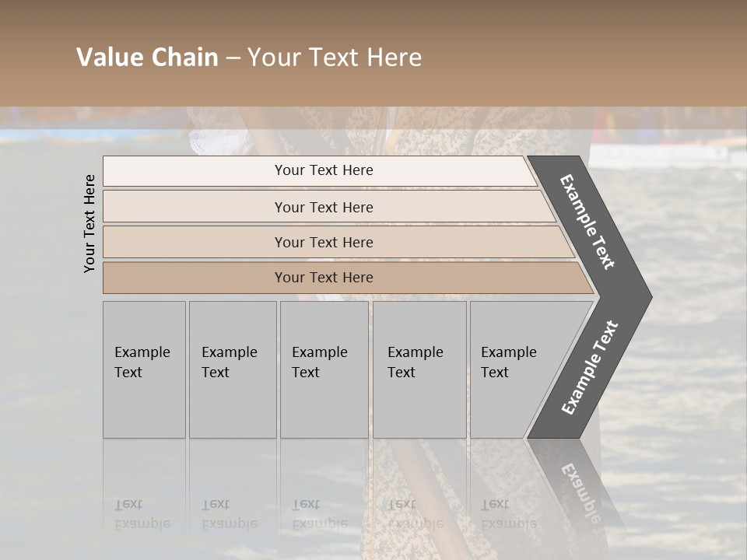Select the middle "Example Text" box
This screenshot has height=560, width=747.
(x=324, y=369)
